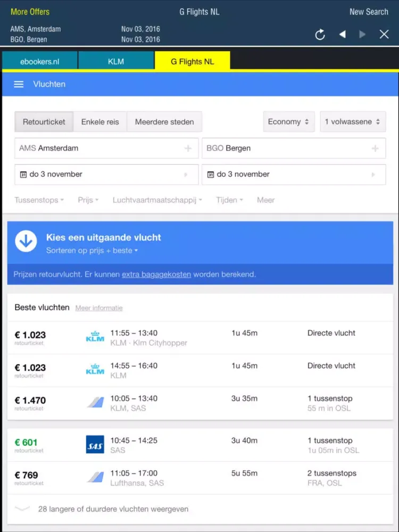Click the Beste vluchten heading
The image size is (399, 532).
(x=42, y=307)
